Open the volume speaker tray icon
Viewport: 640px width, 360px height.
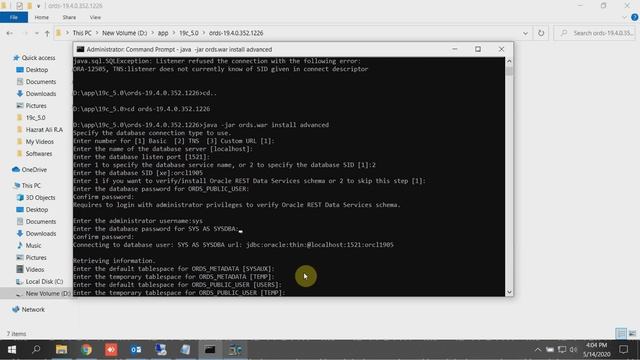click(x=573, y=350)
